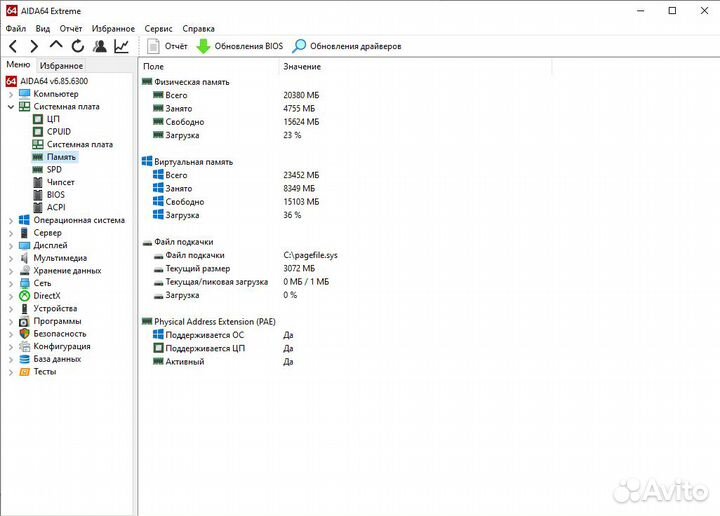Click the База данных icon
Image resolution: width=720 pixels, height=516 pixels.
24,359
